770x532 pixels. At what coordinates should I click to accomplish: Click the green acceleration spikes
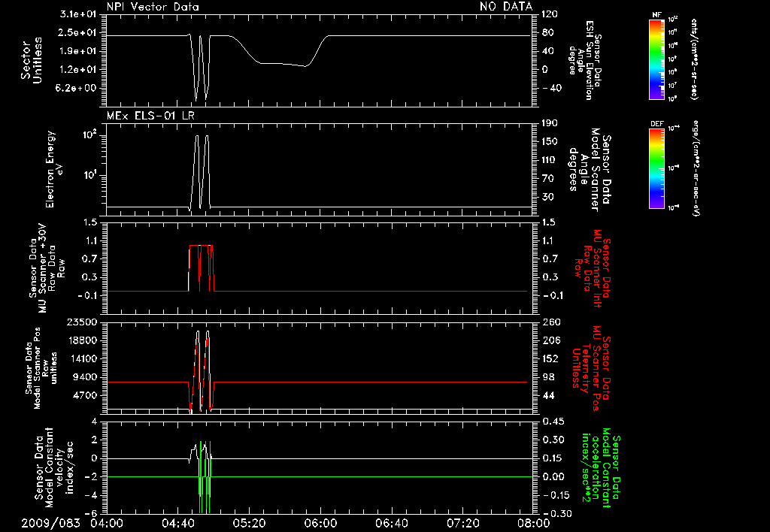205,477
